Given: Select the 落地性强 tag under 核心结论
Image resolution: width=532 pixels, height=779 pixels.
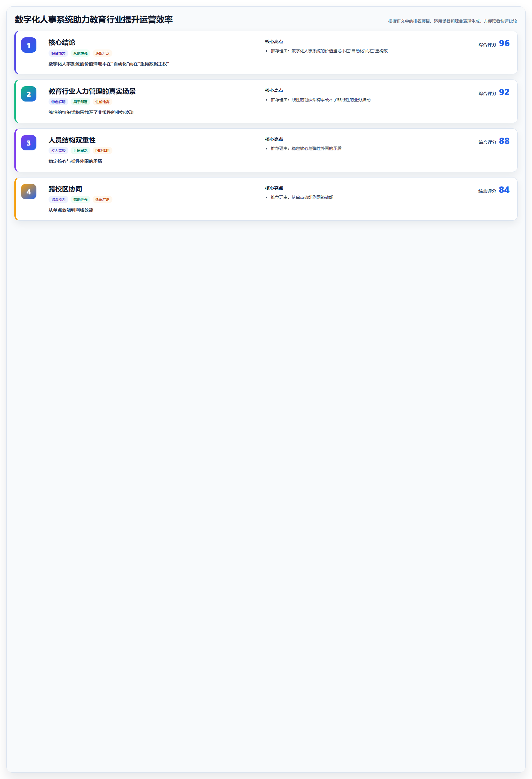Looking at the screenshot, I should 80,53.
